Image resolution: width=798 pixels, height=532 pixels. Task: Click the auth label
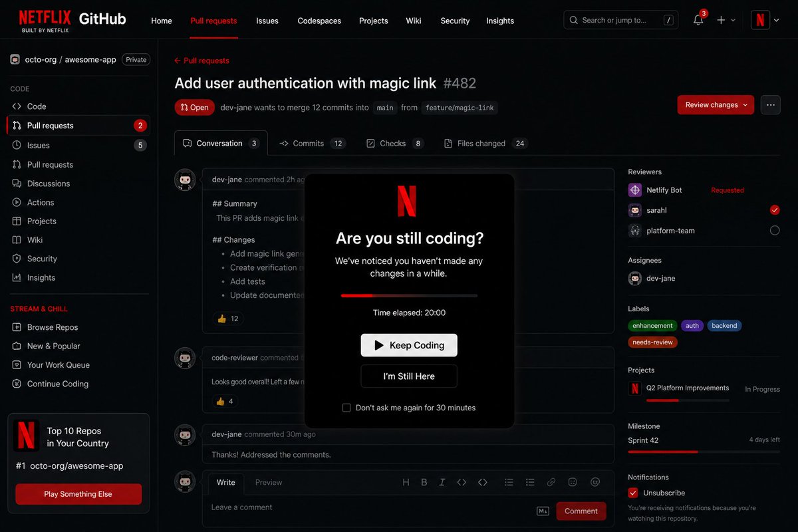692,326
